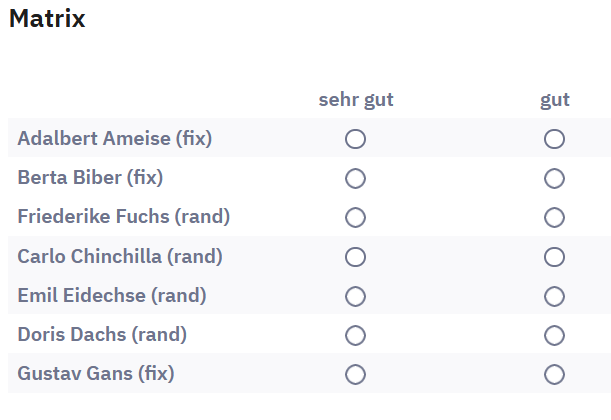Choose 'gut' for Berta Biber
The image size is (611, 420).
555,178
